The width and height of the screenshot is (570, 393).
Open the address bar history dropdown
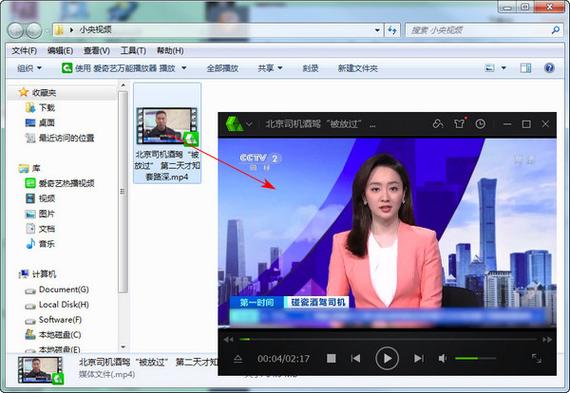click(x=377, y=30)
